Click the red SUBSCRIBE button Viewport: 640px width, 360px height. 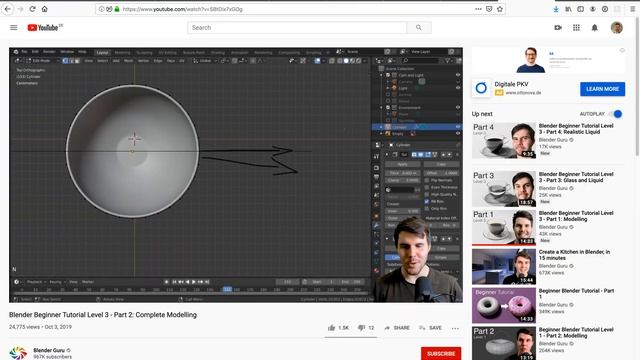(x=441, y=353)
